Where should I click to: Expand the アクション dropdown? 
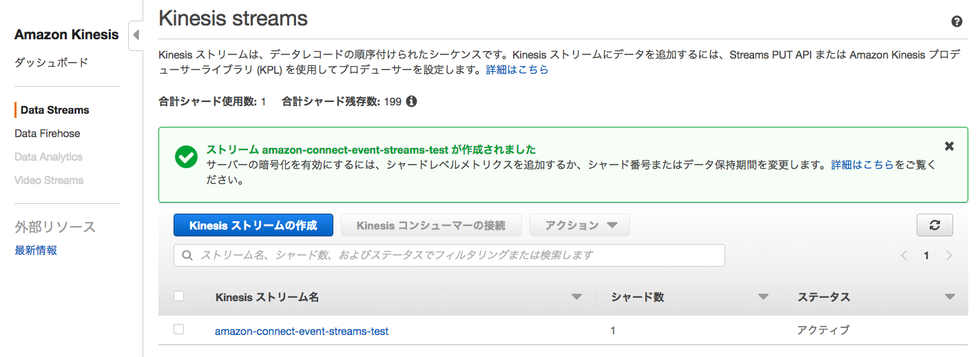coord(580,225)
